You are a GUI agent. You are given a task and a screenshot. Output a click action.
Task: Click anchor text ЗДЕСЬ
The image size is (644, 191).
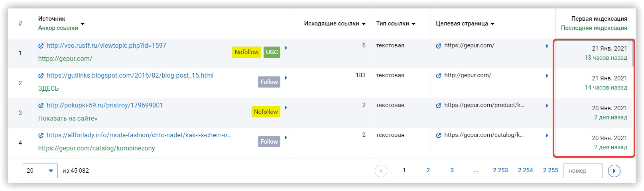[49, 89]
